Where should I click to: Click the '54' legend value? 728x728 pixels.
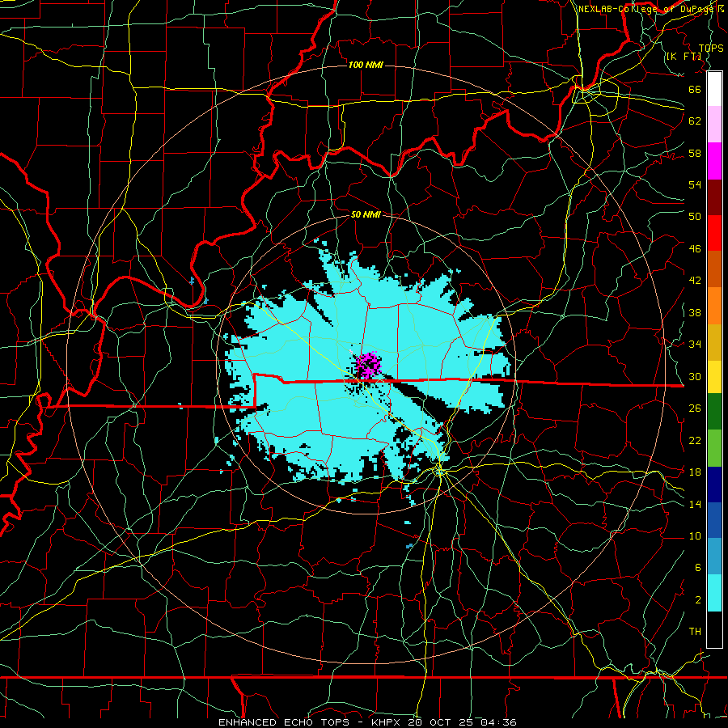pyautogui.click(x=695, y=184)
